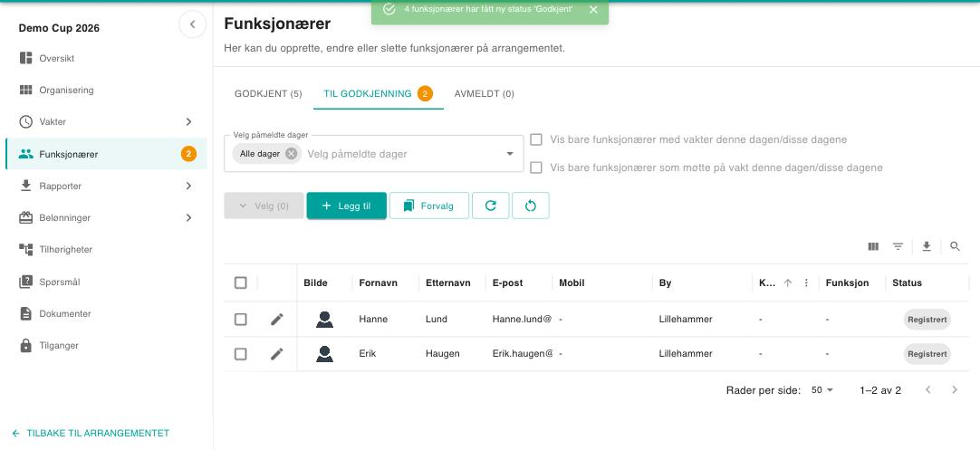Sort by the Funksjon column header
Image resolution: width=980 pixels, height=450 pixels.
click(847, 283)
